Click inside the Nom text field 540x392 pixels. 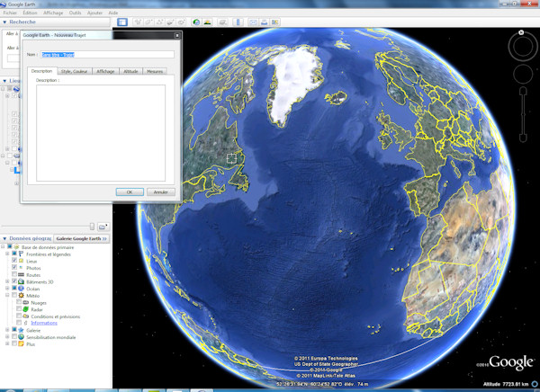click(107, 54)
